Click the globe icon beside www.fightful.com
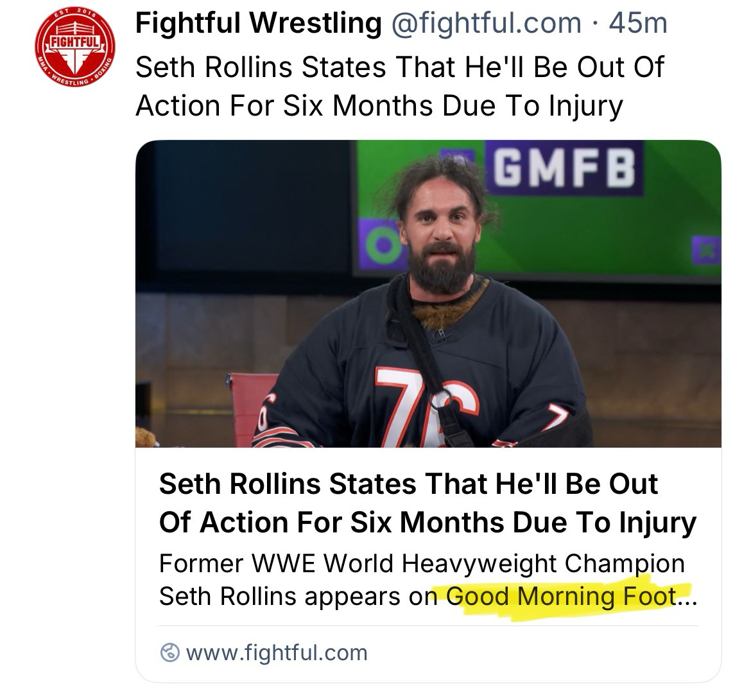This screenshot has height=700, width=751. point(169,653)
